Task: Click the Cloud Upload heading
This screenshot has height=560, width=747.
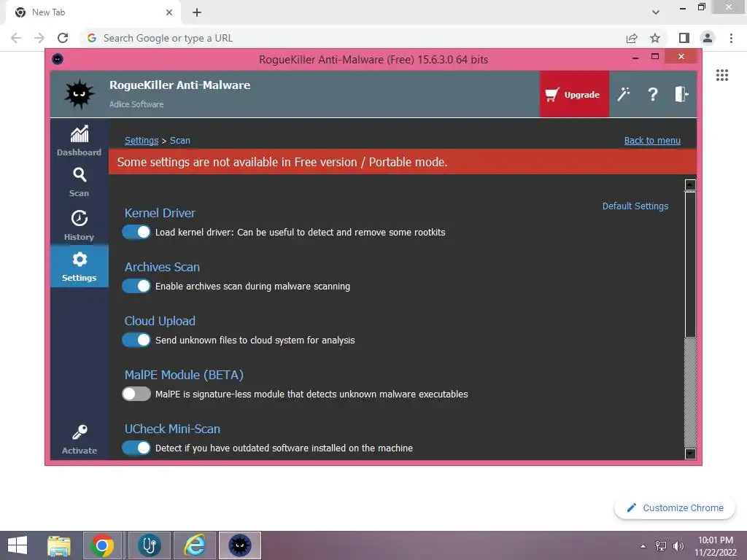Action: (160, 321)
